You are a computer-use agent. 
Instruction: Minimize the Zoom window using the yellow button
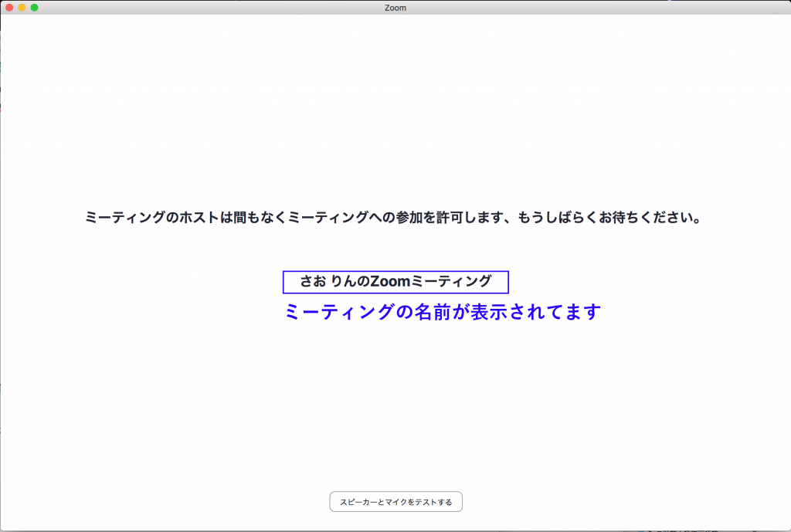pos(22,8)
